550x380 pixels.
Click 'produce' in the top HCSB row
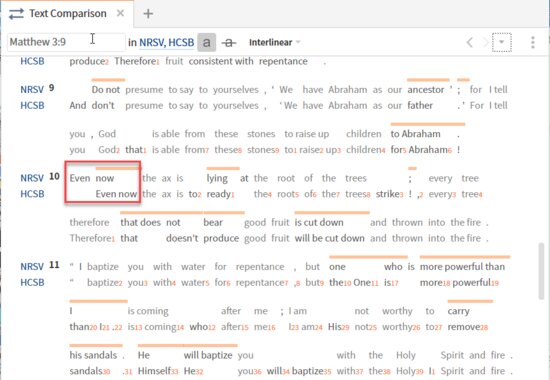(x=87, y=62)
